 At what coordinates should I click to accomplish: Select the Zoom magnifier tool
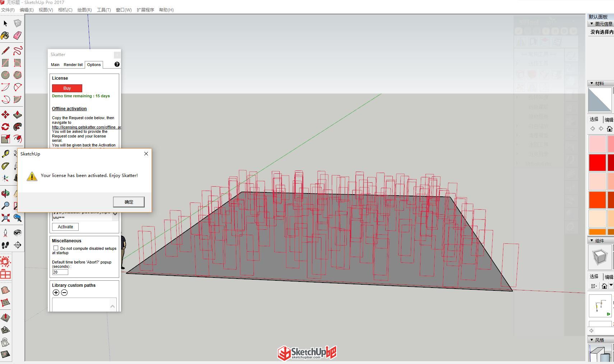5,206
